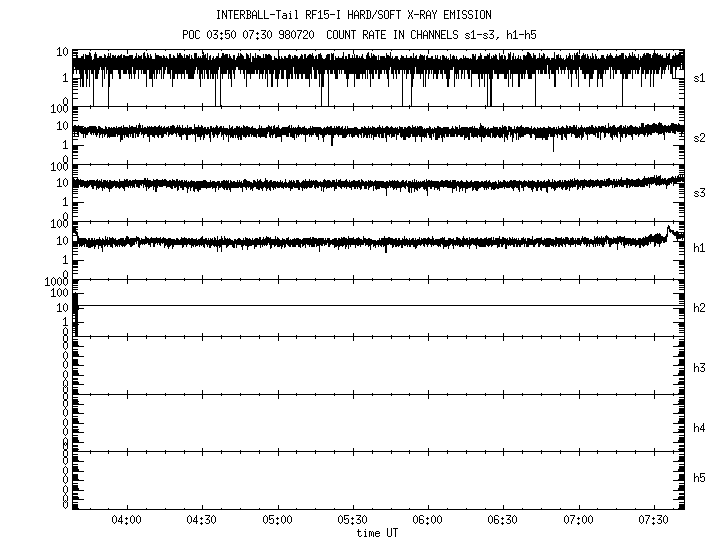
Task: Select the 05:30 time axis label
Action: pos(352,520)
